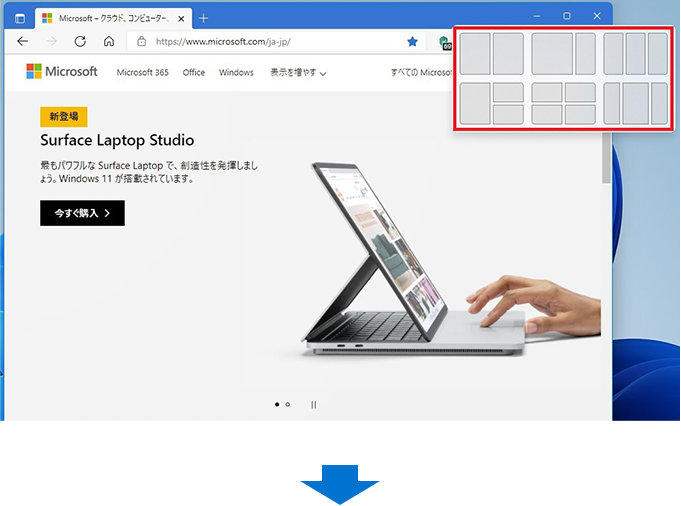This screenshot has width=681, height=506.
Task: Close the Microsoft tab
Action: point(181,19)
